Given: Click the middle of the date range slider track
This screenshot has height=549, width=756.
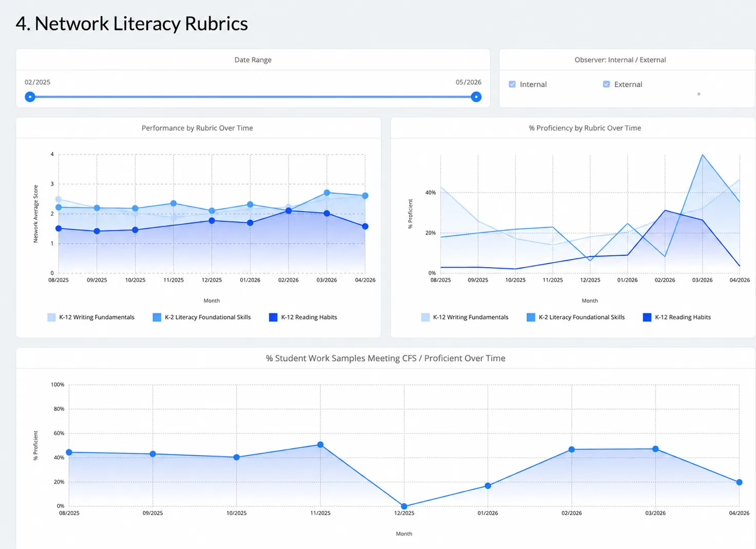Looking at the screenshot, I should click(x=253, y=97).
